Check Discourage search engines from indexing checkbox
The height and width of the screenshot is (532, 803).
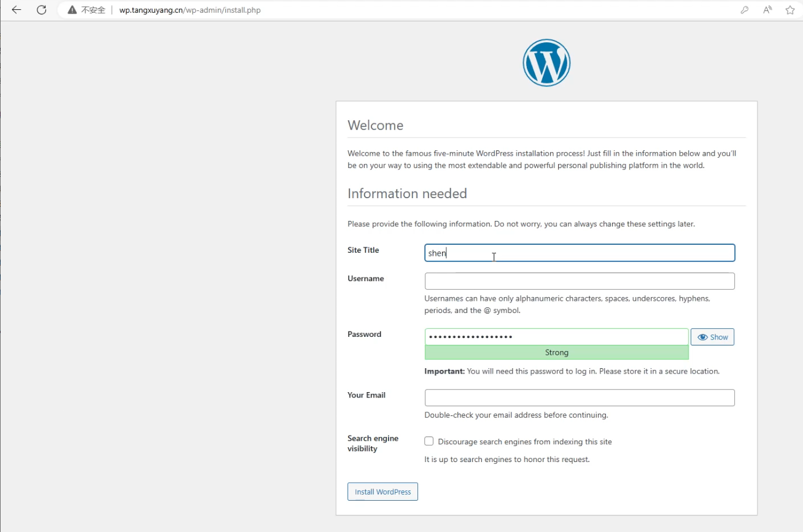coord(429,441)
